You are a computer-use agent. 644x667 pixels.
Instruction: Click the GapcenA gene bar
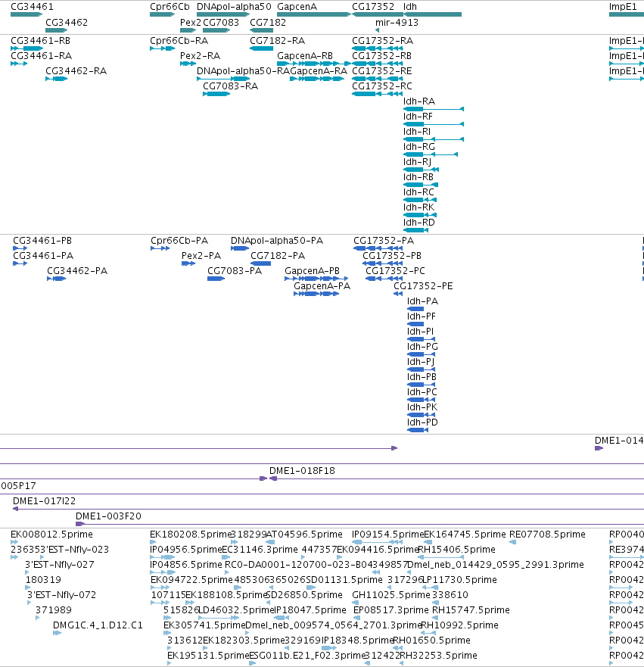(314, 14)
